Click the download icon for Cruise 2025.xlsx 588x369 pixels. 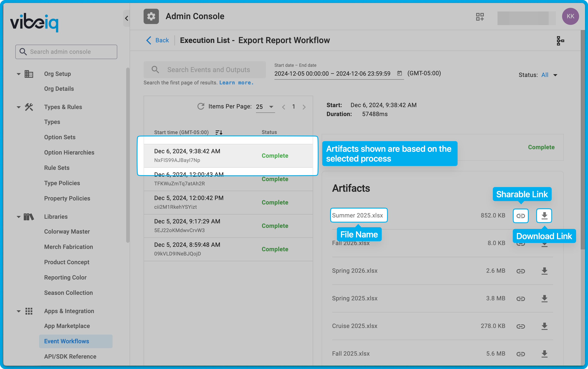pyautogui.click(x=544, y=326)
